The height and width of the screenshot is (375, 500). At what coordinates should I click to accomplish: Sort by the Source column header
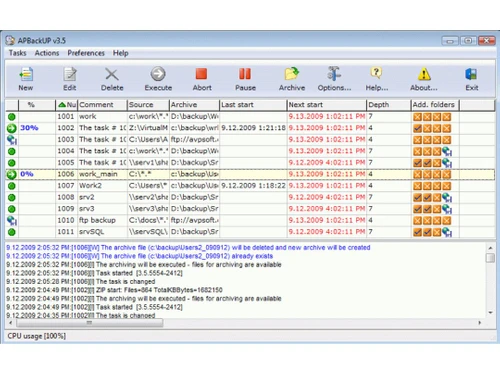tap(148, 105)
